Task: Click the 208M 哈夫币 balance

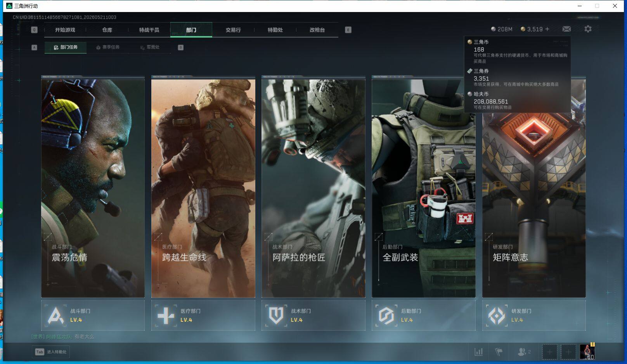Action: tap(502, 29)
